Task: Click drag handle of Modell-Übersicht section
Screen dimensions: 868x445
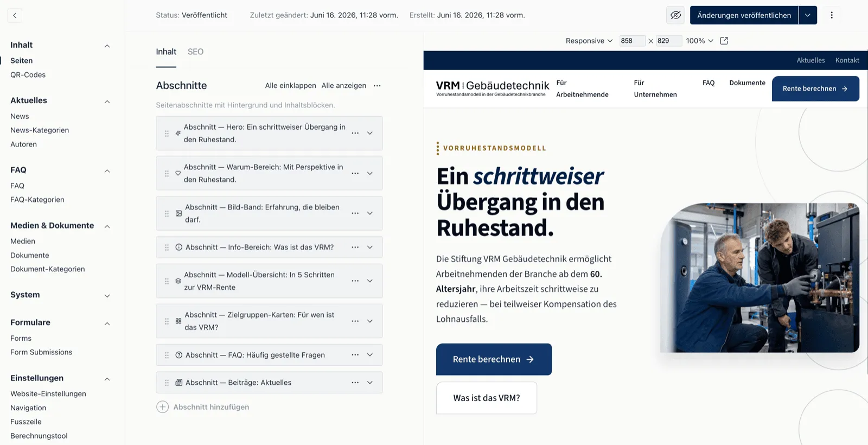Action: click(167, 281)
